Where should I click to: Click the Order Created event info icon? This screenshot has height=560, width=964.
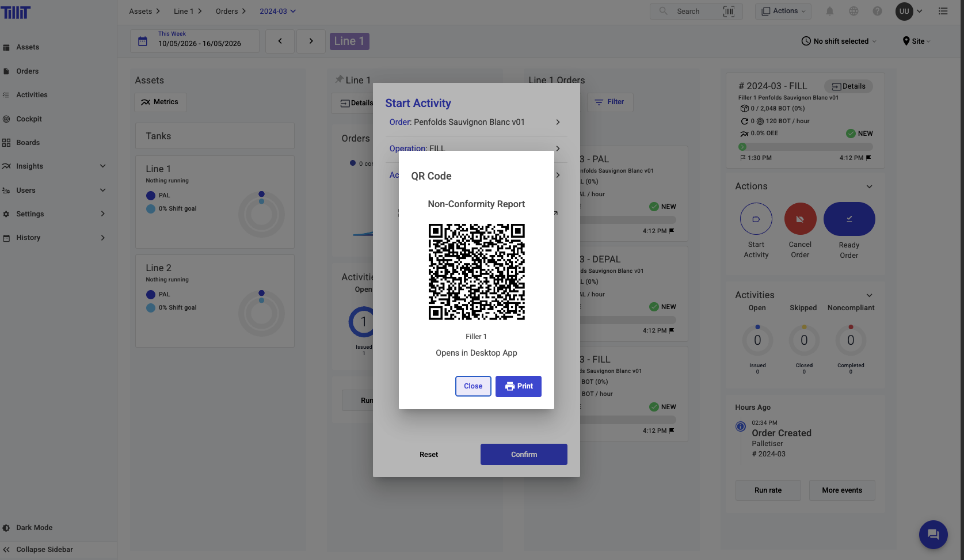[741, 426]
